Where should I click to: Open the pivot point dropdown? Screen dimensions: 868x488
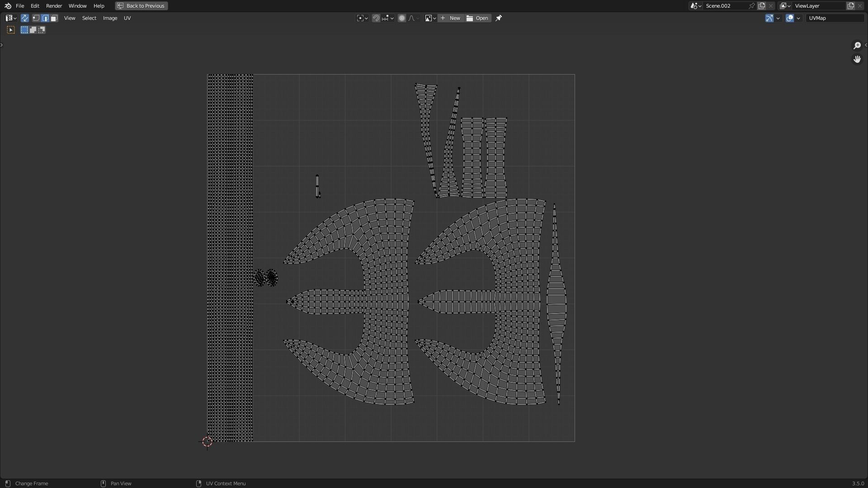tap(362, 18)
